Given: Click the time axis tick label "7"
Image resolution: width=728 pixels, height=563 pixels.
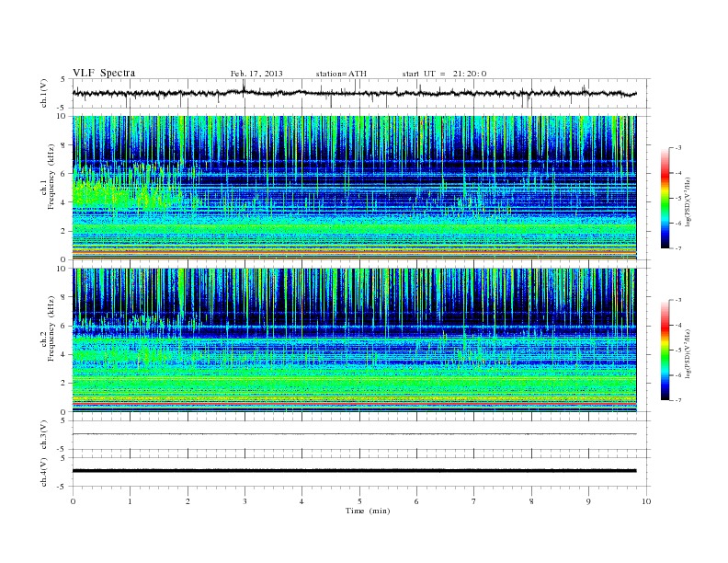Looking at the screenshot, I should tap(474, 501).
